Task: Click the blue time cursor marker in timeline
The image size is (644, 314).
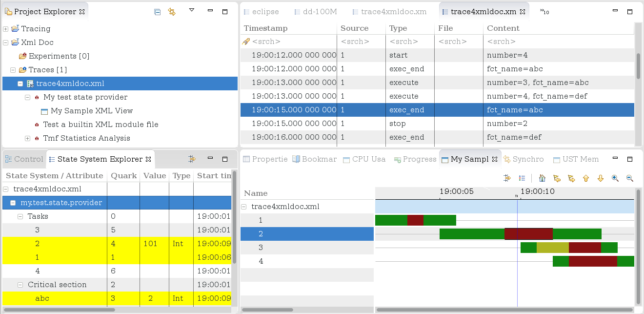Action: coord(518,233)
